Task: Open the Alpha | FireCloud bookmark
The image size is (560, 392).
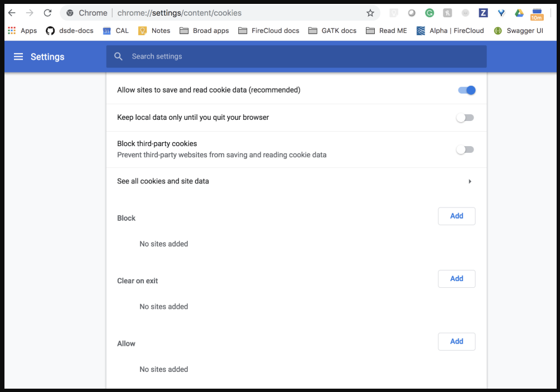Action: tap(450, 31)
